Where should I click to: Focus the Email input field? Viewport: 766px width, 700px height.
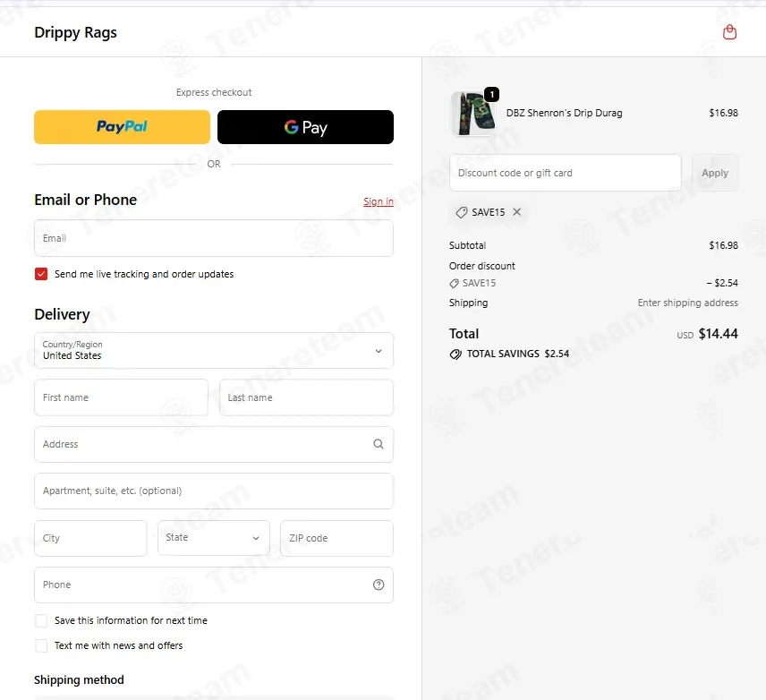(x=214, y=238)
